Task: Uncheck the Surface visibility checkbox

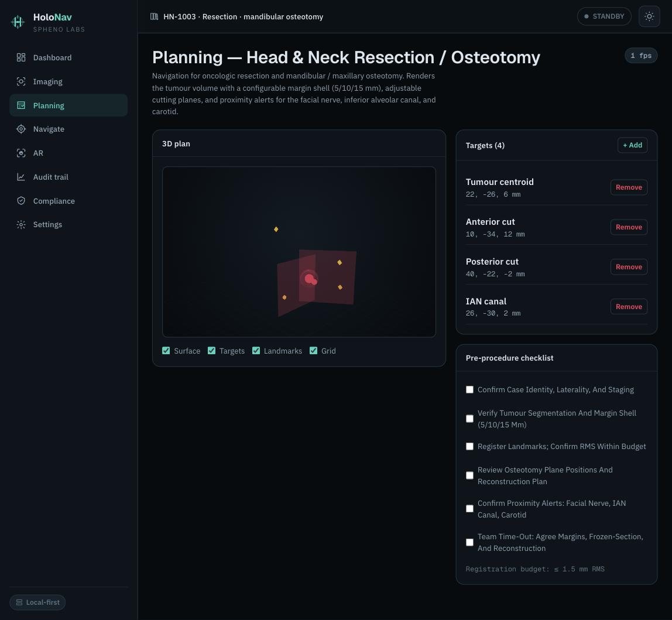Action: (x=166, y=351)
